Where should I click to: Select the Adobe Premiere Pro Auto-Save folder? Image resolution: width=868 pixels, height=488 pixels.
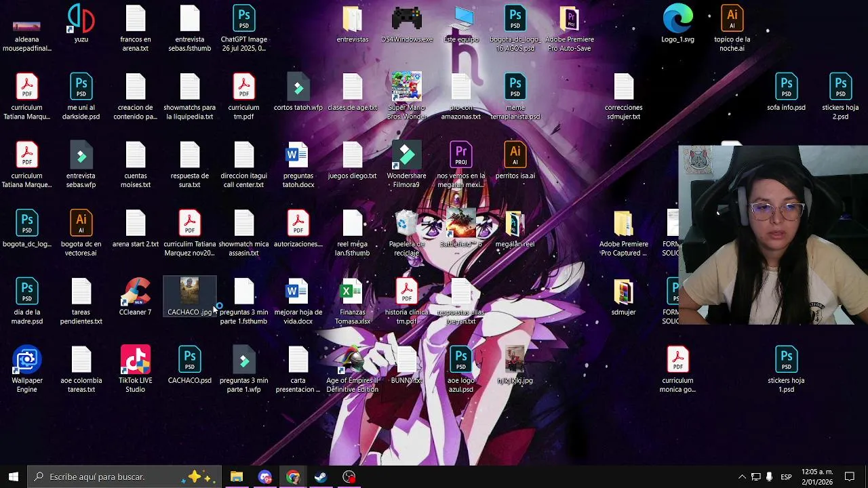point(569,28)
